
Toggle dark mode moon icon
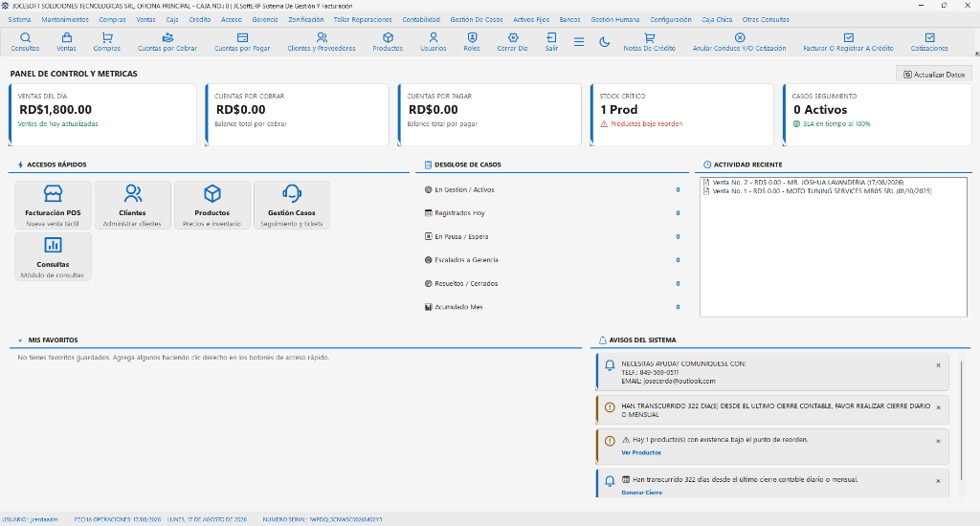[605, 42]
